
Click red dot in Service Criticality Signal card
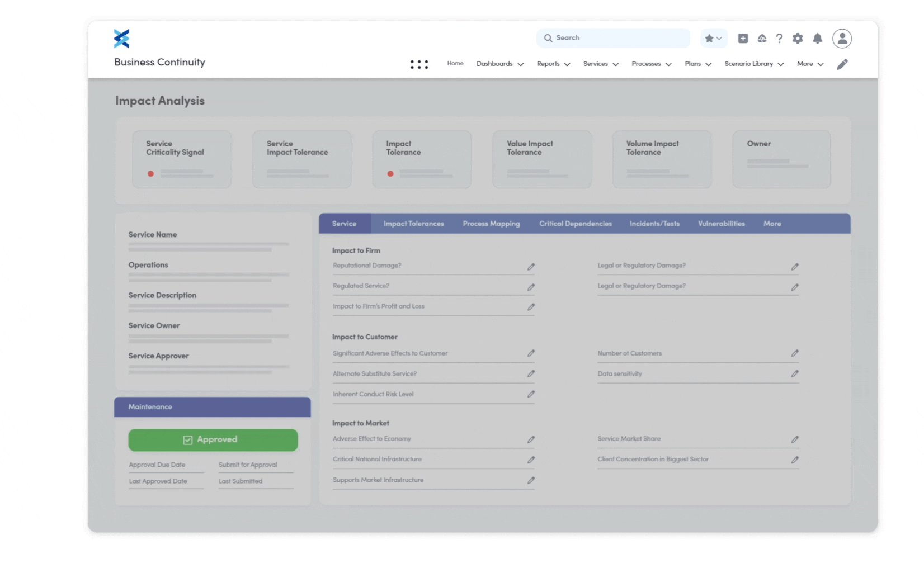150,174
